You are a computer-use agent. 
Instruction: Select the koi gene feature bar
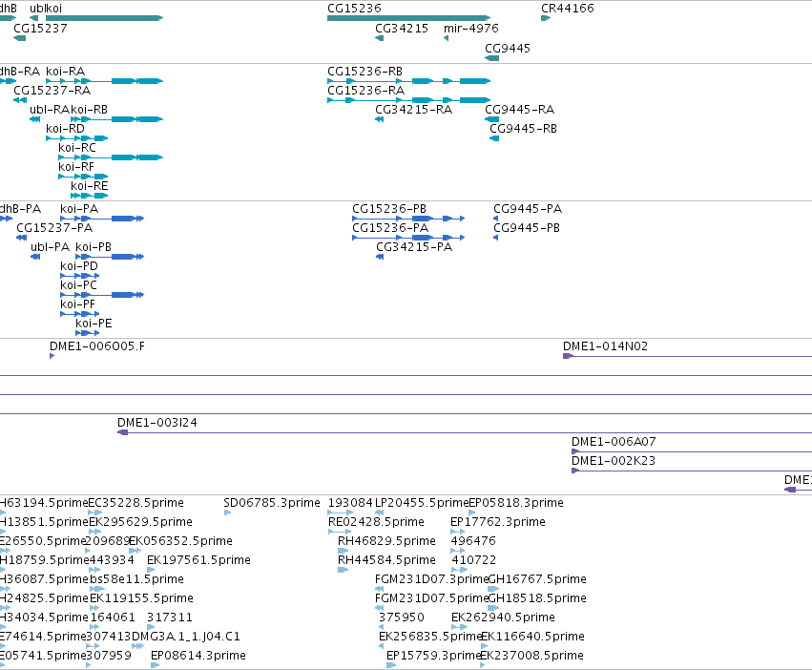pyautogui.click(x=105, y=18)
